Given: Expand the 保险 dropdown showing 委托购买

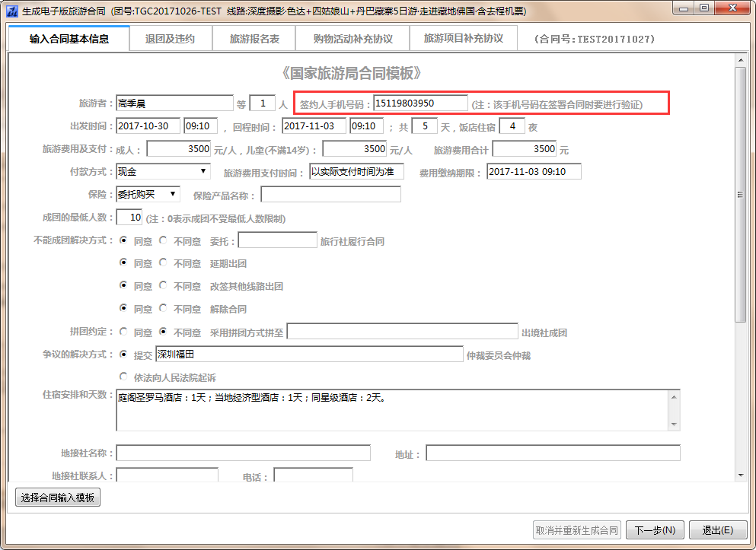Looking at the screenshot, I should pyautogui.click(x=148, y=194).
